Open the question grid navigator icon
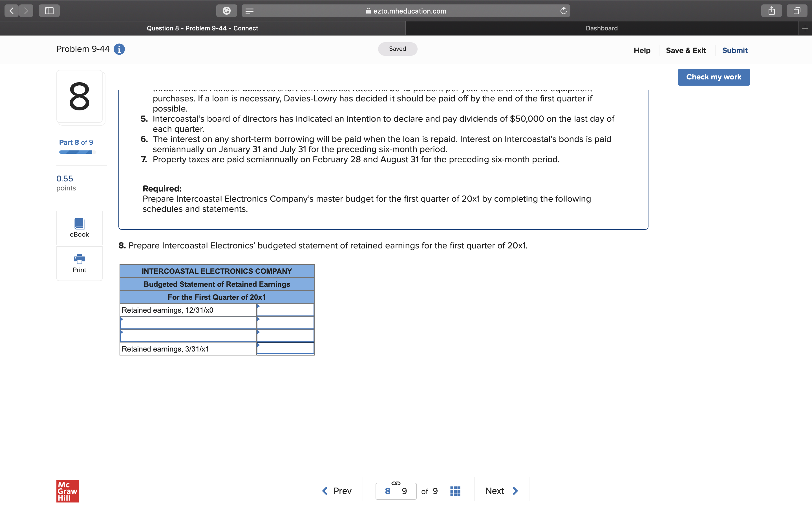Image resolution: width=812 pixels, height=507 pixels. pyautogui.click(x=455, y=491)
